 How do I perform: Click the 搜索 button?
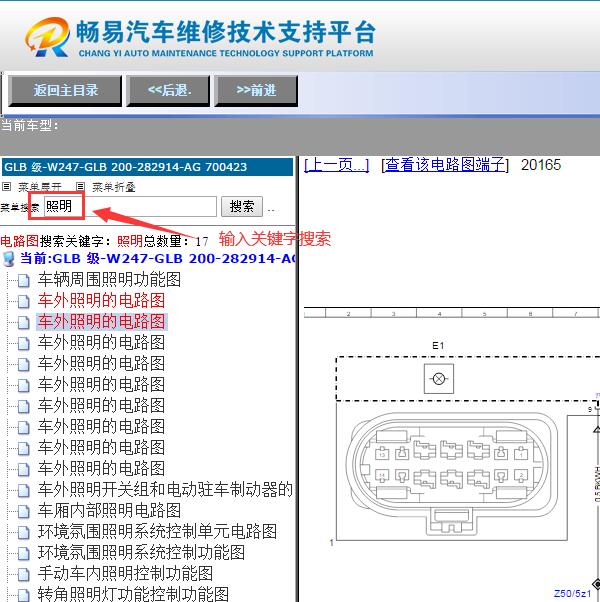tap(242, 207)
